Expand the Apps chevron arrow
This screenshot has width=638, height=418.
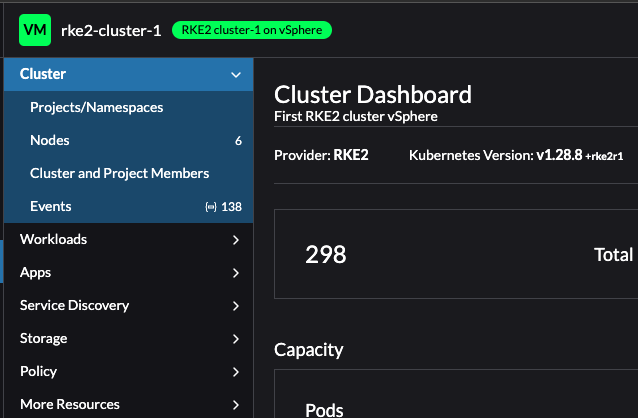(x=236, y=273)
